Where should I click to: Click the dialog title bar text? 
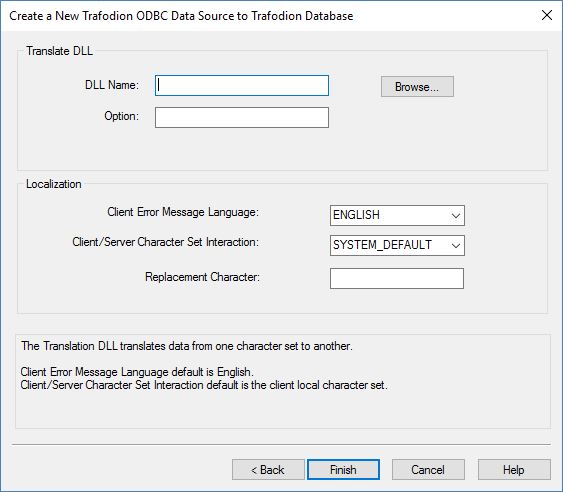click(x=181, y=16)
